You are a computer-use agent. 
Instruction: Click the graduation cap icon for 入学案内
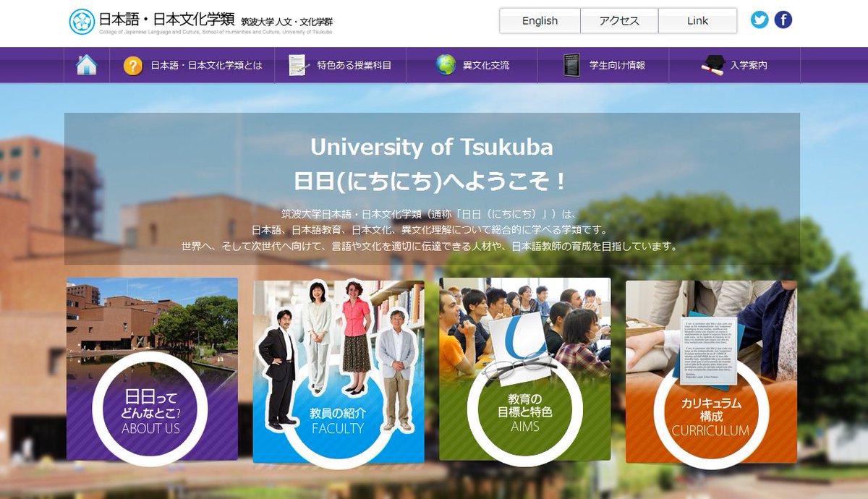tap(712, 65)
